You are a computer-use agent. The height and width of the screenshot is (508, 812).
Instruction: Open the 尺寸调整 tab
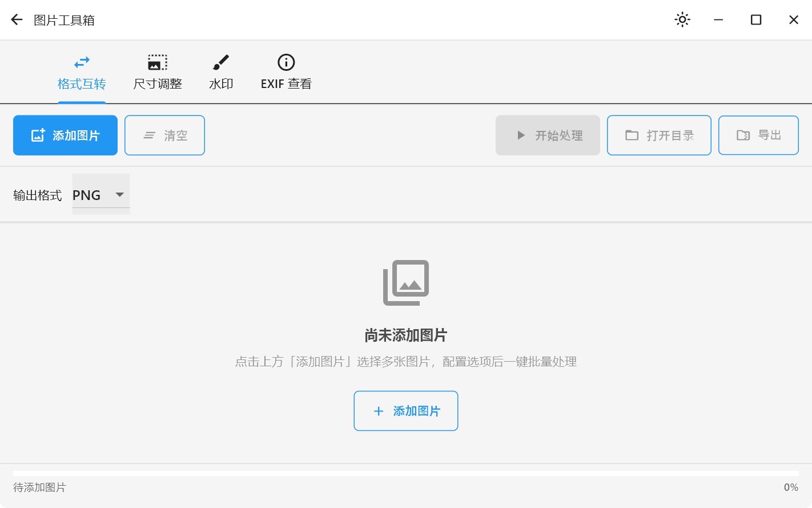(158, 73)
